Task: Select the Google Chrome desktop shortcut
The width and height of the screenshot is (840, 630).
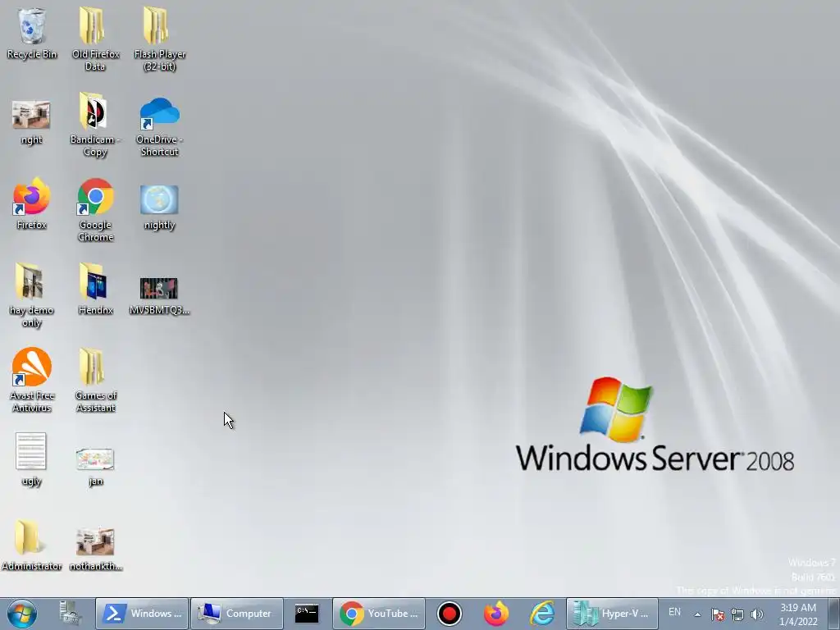Action: pos(95,210)
